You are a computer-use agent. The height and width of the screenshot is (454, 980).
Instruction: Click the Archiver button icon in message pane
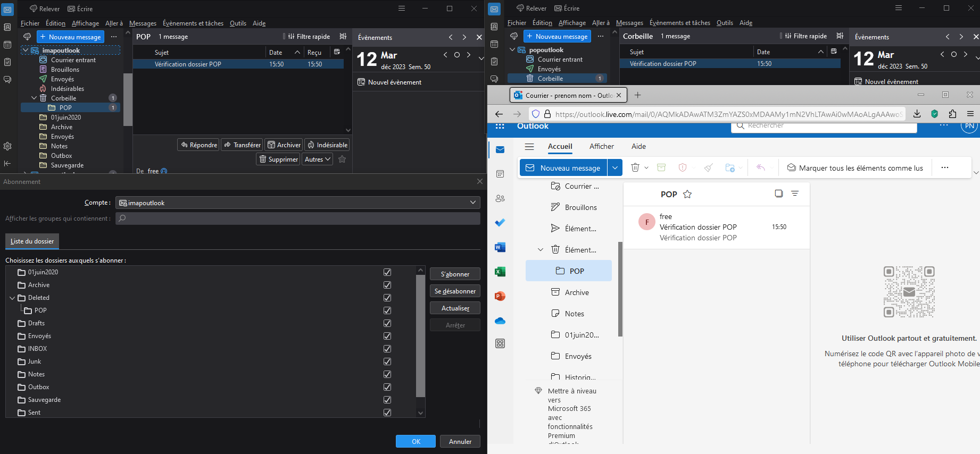(271, 145)
